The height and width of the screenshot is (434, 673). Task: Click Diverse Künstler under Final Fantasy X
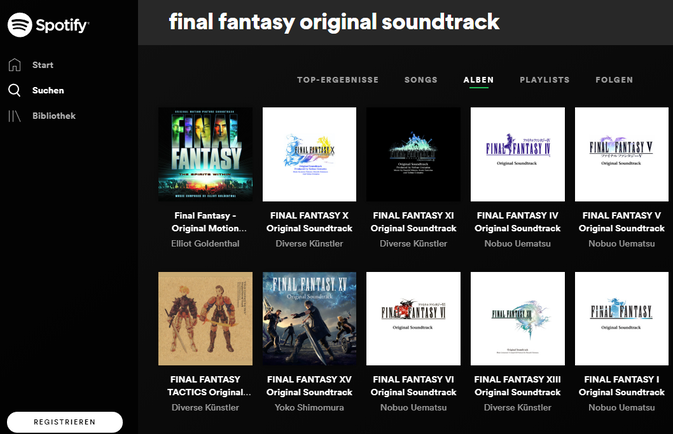coord(309,244)
